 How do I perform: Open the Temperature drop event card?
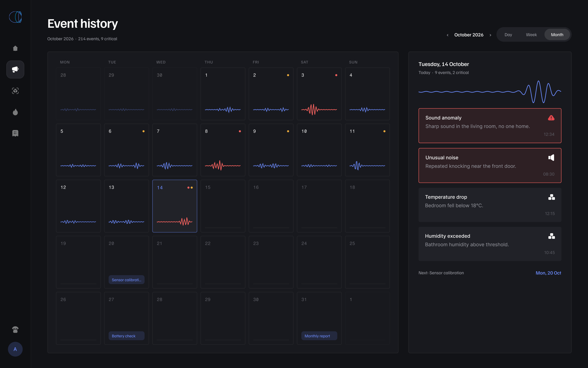pos(490,205)
